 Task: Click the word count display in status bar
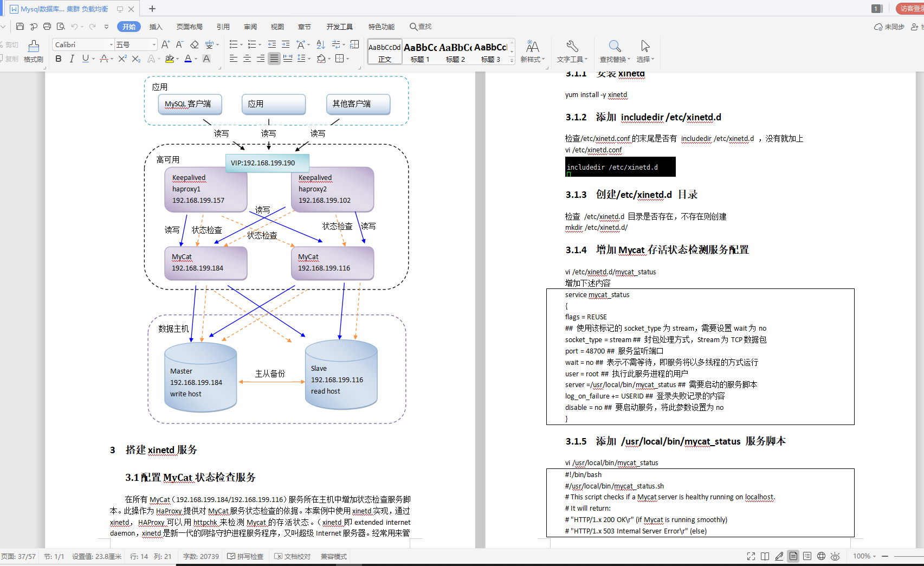point(200,556)
